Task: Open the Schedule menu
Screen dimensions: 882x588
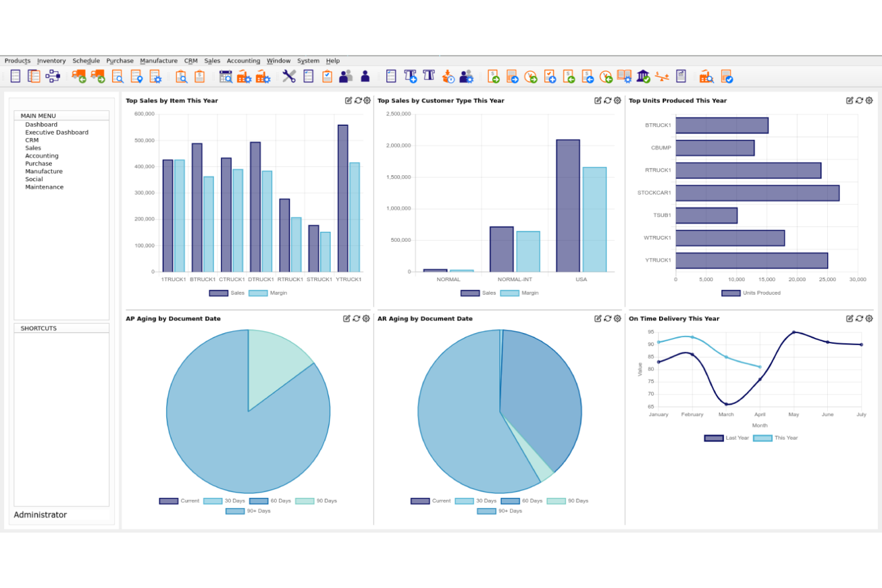Action: (86, 60)
